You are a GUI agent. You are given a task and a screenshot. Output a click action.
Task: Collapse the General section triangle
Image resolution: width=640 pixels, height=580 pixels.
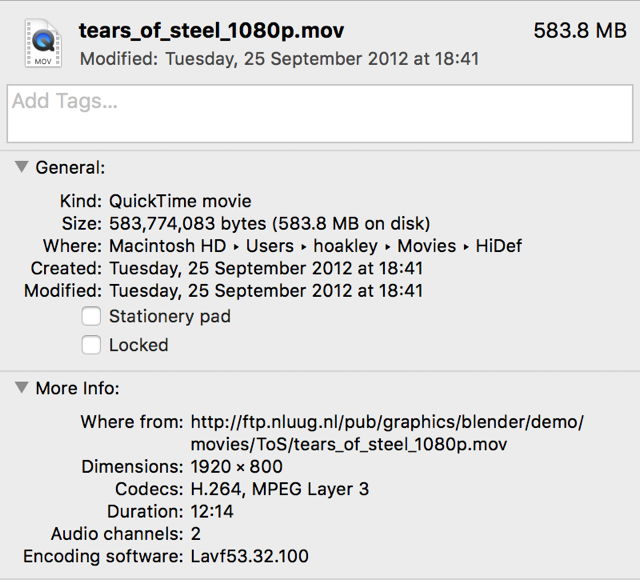coord(21,167)
